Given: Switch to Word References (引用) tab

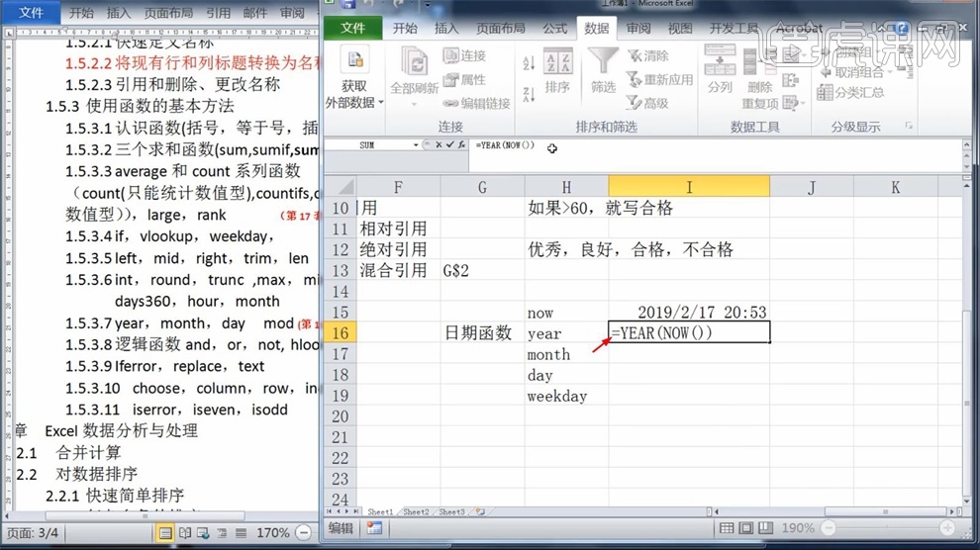Looking at the screenshot, I should pos(218,13).
